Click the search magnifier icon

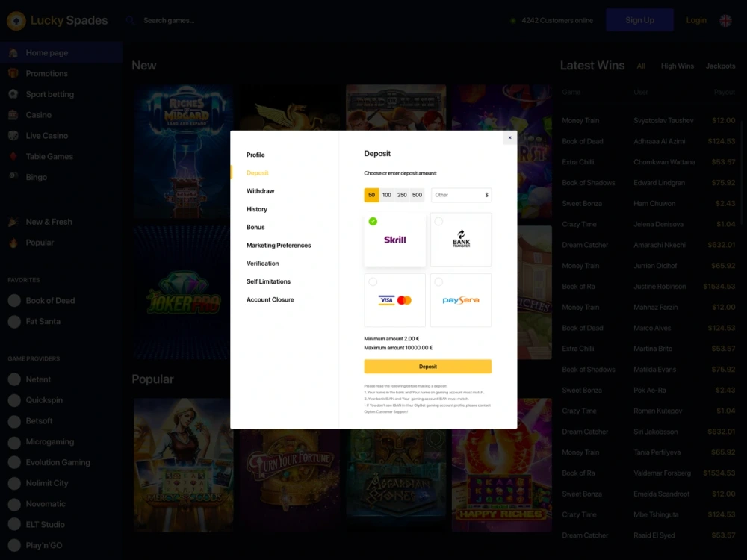click(131, 20)
